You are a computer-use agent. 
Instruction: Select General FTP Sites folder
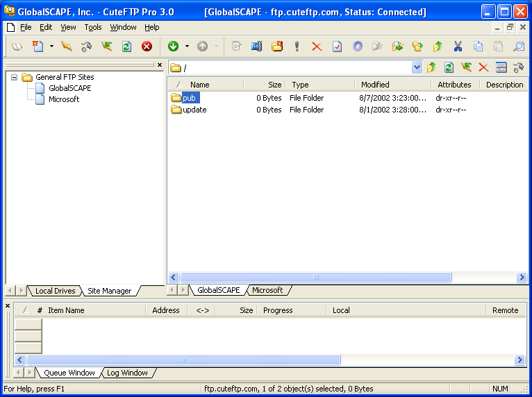65,77
